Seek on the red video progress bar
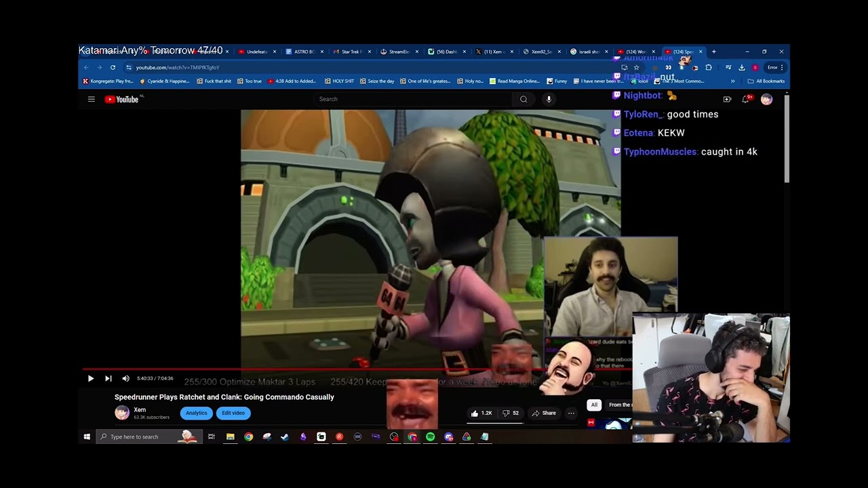Image resolution: width=868 pixels, height=488 pixels. 356,369
